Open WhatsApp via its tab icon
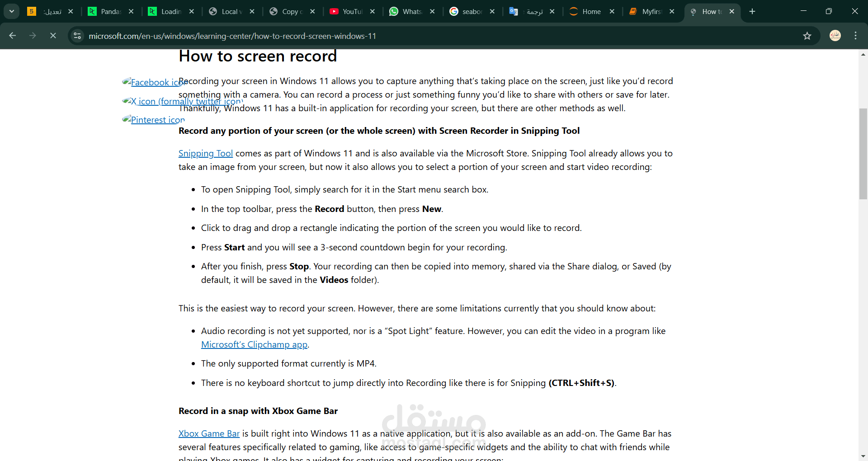 pos(394,11)
